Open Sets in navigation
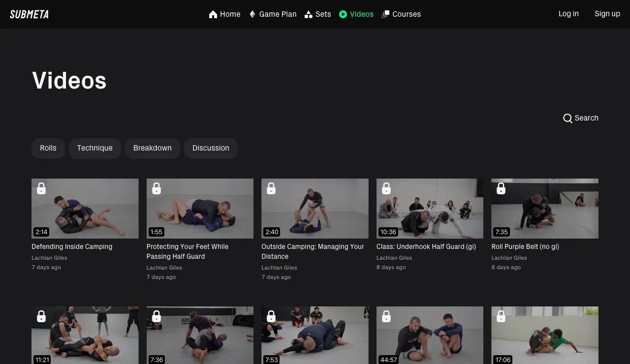The image size is (630, 364). [318, 14]
